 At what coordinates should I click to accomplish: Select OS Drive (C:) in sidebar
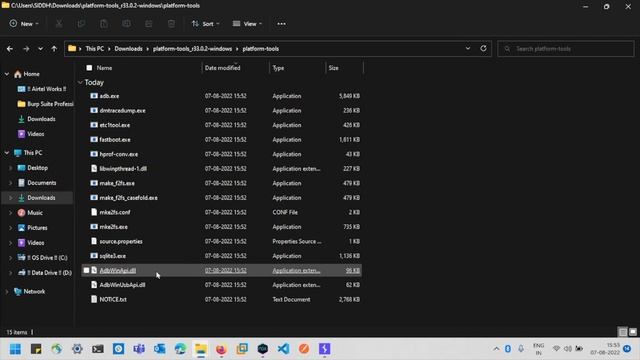42,258
